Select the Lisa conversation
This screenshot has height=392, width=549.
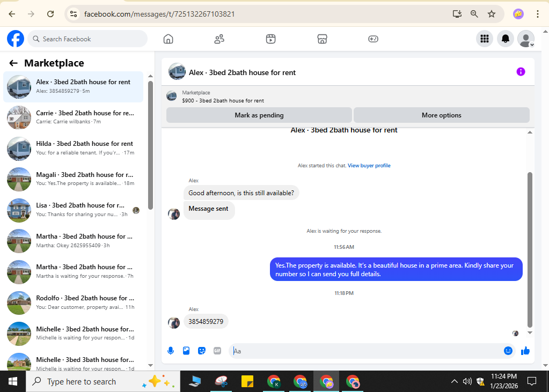pyautogui.click(x=73, y=210)
